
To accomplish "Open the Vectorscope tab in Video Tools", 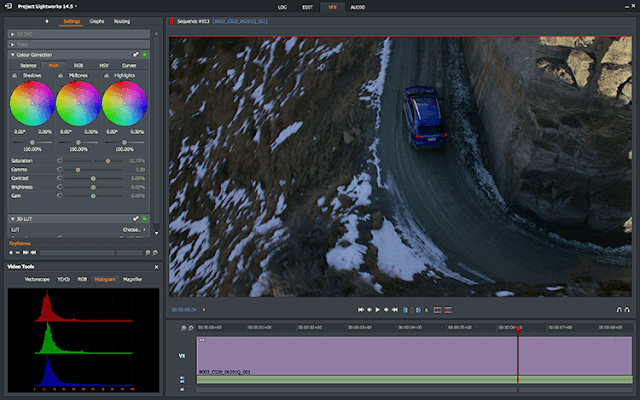I will (x=37, y=279).
